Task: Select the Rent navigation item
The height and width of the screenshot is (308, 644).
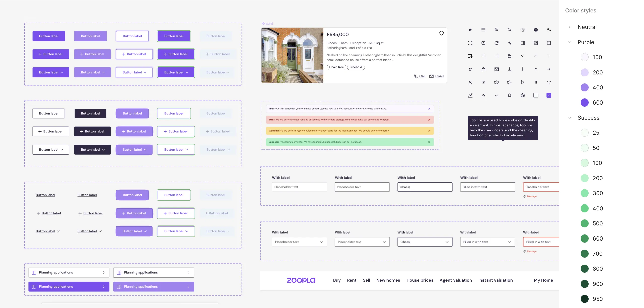Action: point(351,280)
